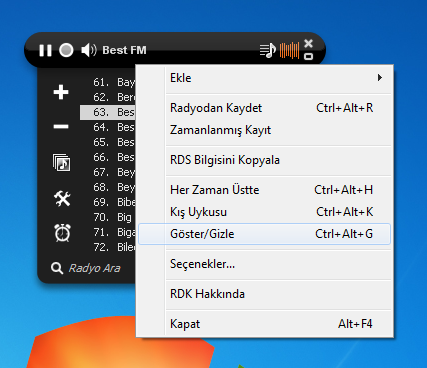Select station number 69 in list
The image size is (427, 368).
click(108, 202)
